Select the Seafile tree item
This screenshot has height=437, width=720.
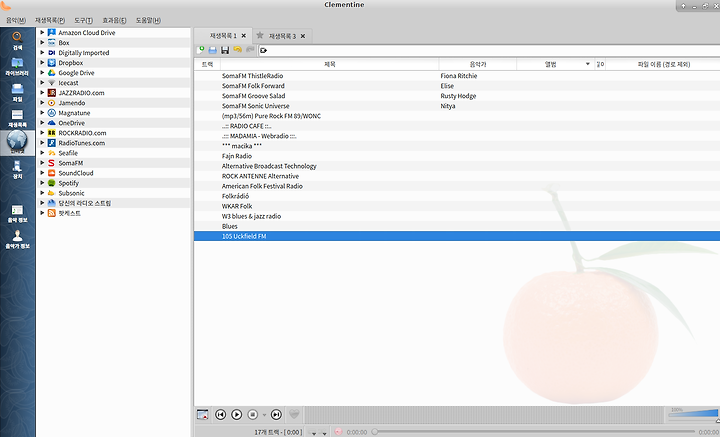coord(68,153)
